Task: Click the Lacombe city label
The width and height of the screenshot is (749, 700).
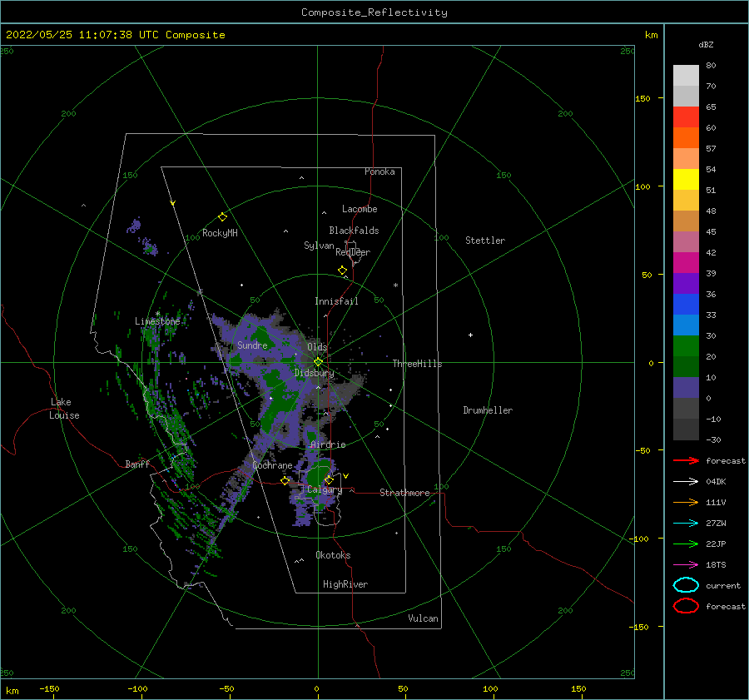Action: 360,209
